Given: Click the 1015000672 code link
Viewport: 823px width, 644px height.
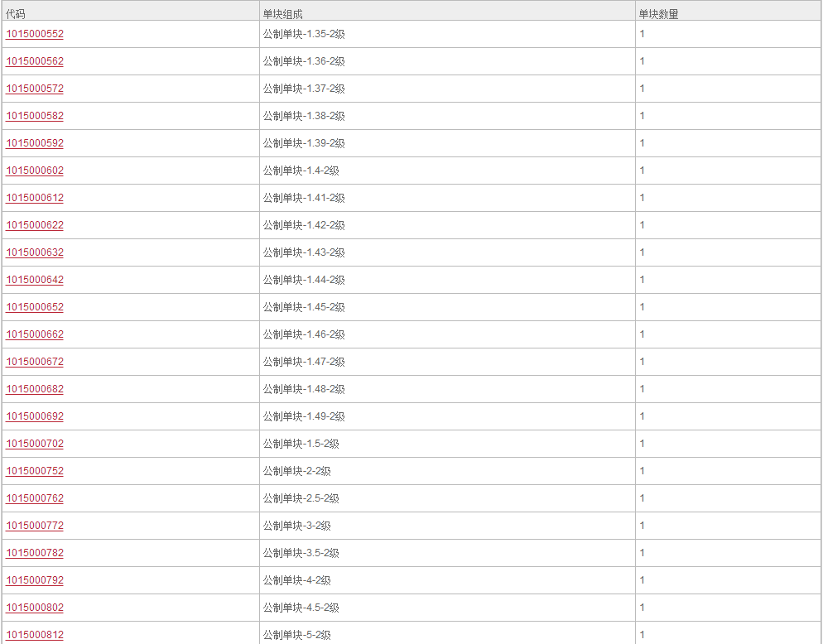Looking at the screenshot, I should click(x=35, y=362).
